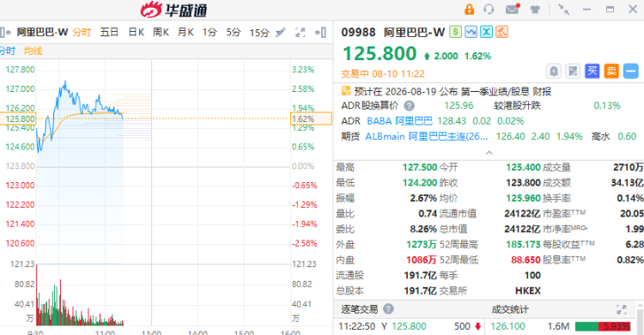Click the 5.93% volume distribution bar
The image size is (644, 335).
coord(603,326)
